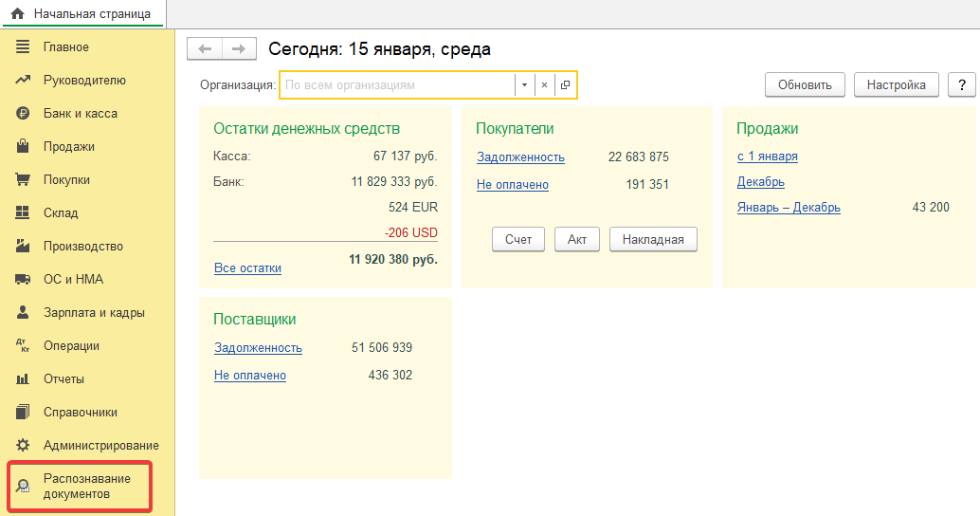Image resolution: width=980 pixels, height=516 pixels.
Task: Open the organization selection form icon
Action: [x=565, y=85]
